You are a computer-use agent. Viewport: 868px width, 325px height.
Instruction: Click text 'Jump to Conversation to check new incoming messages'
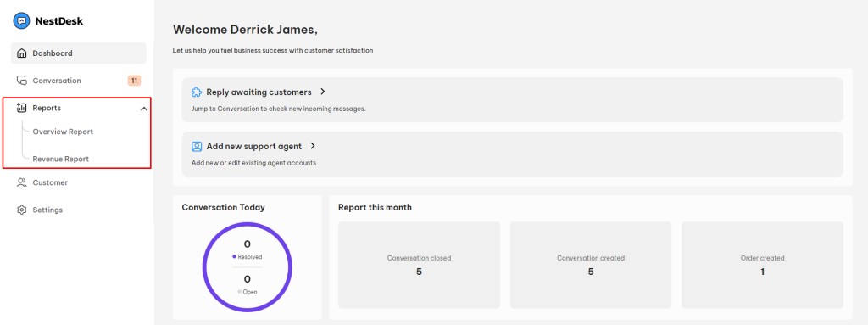(278, 109)
